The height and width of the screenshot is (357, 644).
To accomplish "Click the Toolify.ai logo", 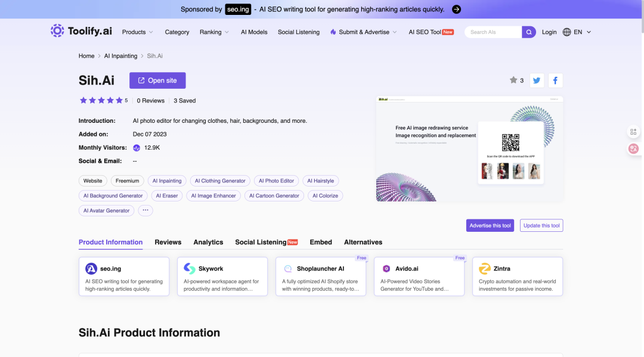I will pyautogui.click(x=81, y=31).
